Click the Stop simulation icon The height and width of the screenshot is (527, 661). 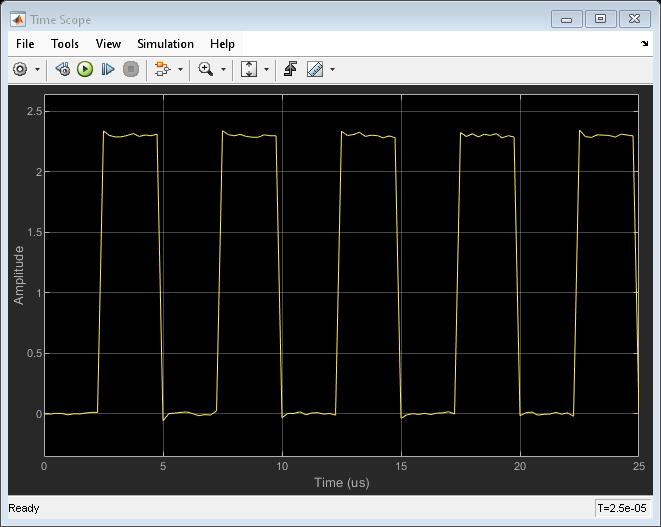[130, 69]
